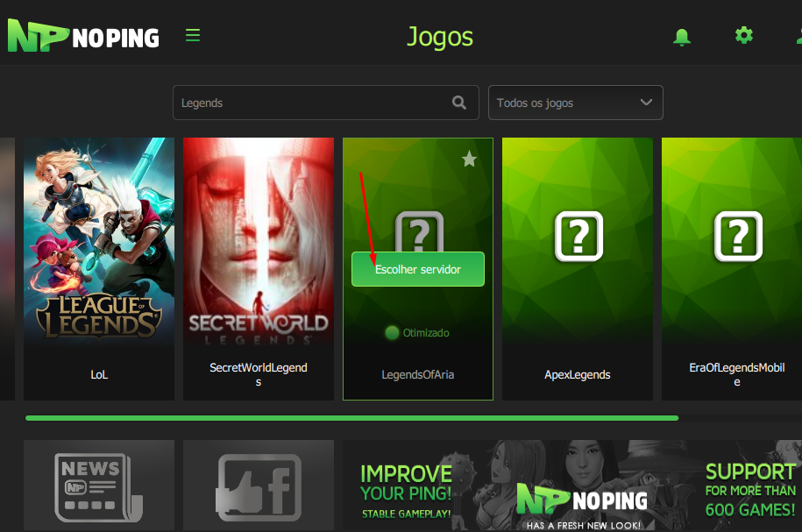
Task: Click the EraOfLegendsMobile question mark icon
Action: click(x=738, y=237)
